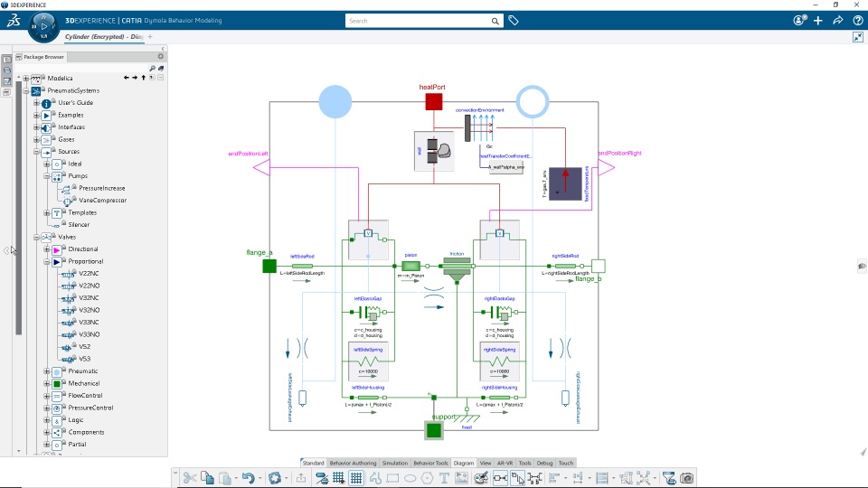Expand the Directional valves node
The width and height of the screenshot is (868, 488).
coord(47,249)
